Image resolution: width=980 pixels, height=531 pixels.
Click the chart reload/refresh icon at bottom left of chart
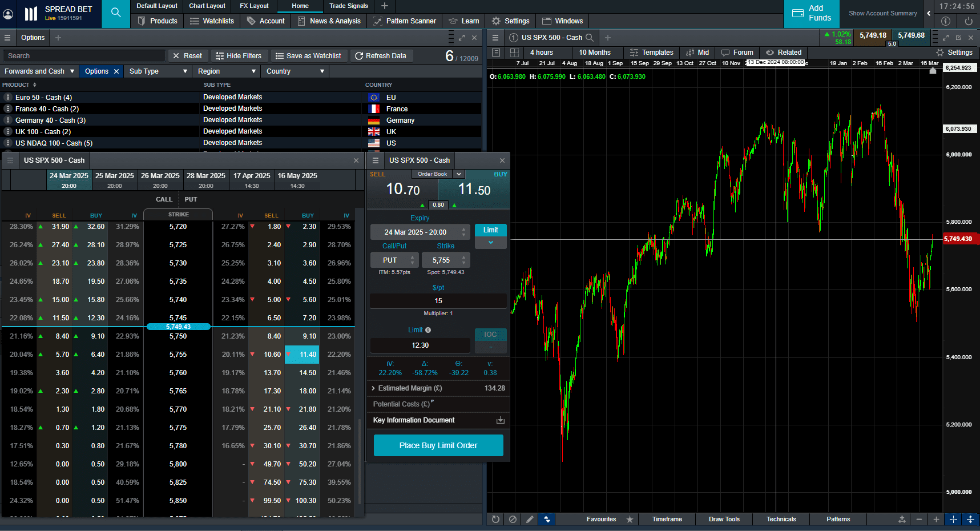point(495,519)
